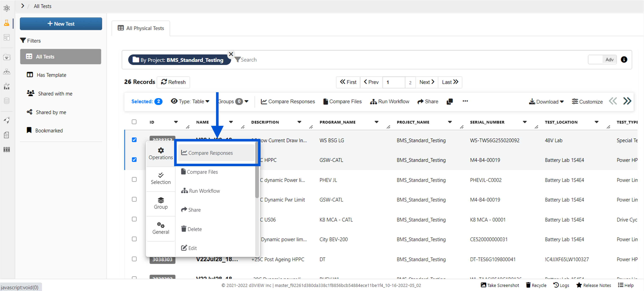Open the Operations tab in popup

click(x=161, y=154)
